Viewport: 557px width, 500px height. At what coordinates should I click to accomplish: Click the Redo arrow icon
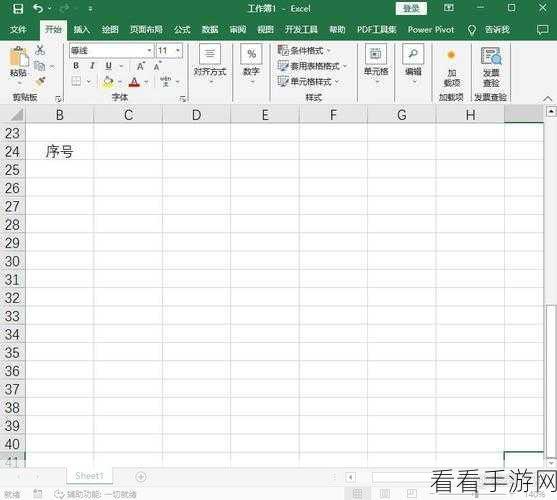(x=64, y=8)
